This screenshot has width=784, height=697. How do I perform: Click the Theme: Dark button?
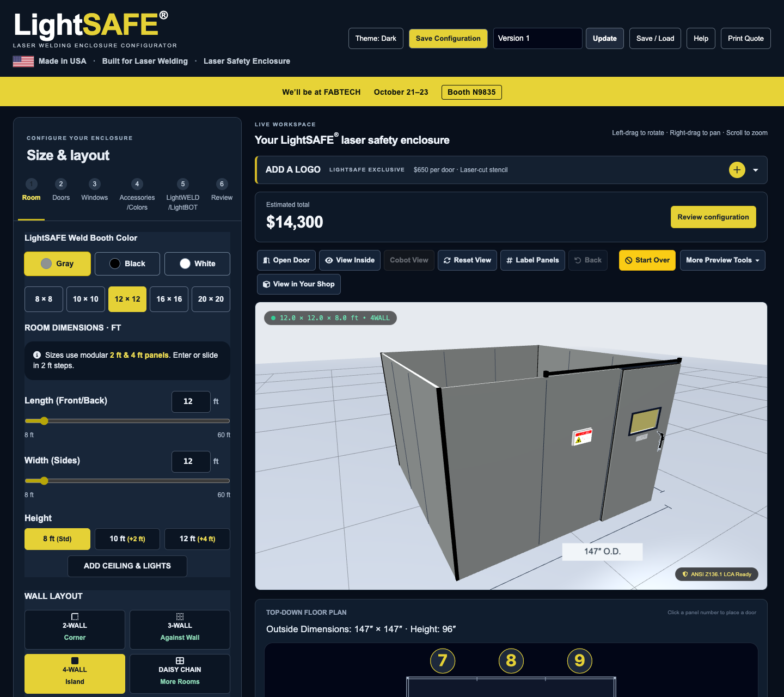coord(376,39)
